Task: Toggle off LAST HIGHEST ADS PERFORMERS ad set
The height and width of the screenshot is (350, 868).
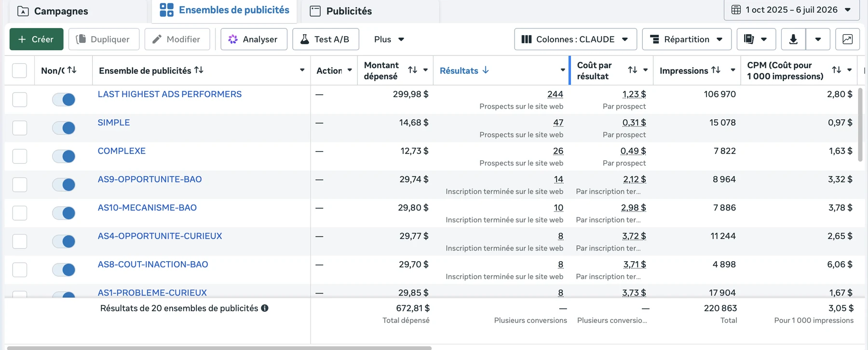Action: coord(64,99)
